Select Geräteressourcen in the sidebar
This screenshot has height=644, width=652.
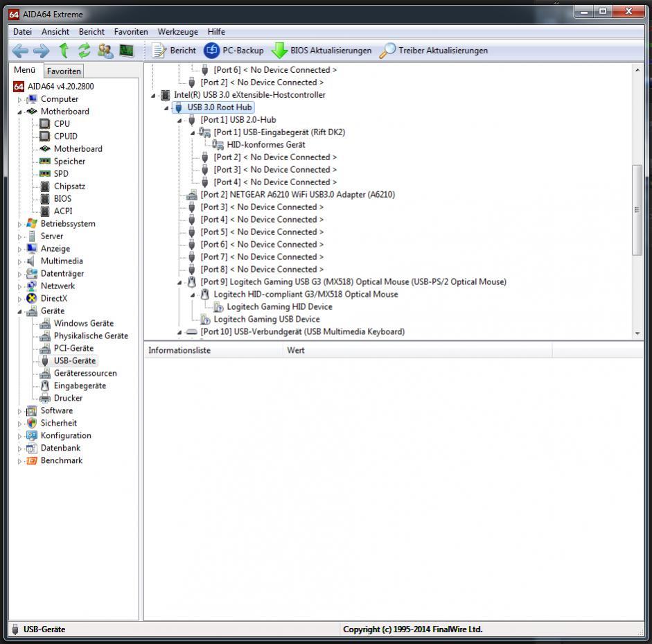point(85,373)
